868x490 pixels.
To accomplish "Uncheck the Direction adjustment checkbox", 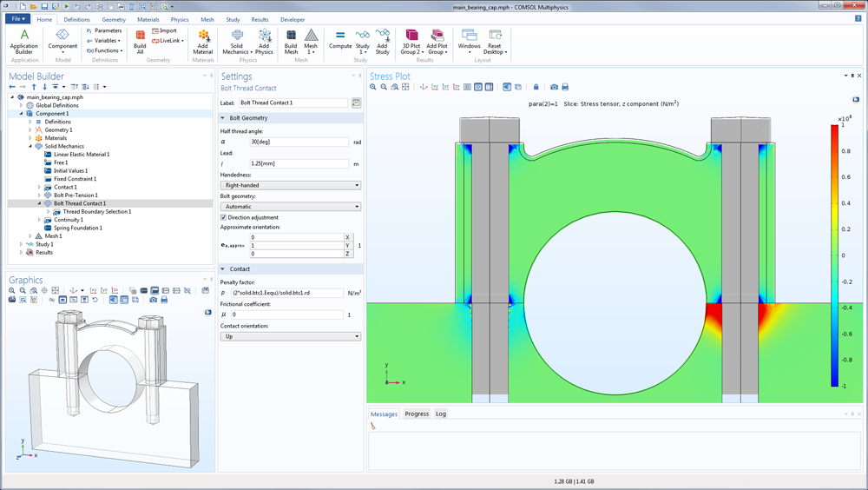I will point(224,217).
